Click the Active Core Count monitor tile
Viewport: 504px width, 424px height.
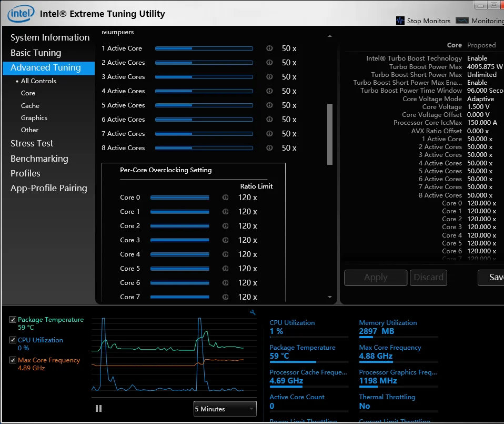pos(309,402)
